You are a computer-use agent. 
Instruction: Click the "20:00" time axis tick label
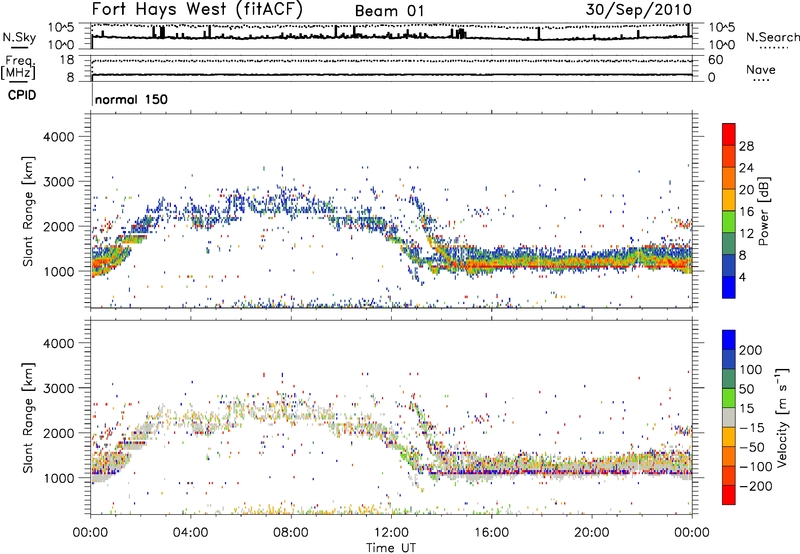[x=592, y=533]
